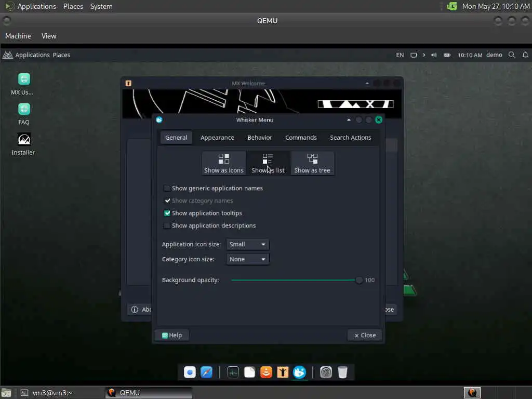This screenshot has width=532, height=399.
Task: Click the 10:10 AM guest clock
Action: click(x=470, y=55)
